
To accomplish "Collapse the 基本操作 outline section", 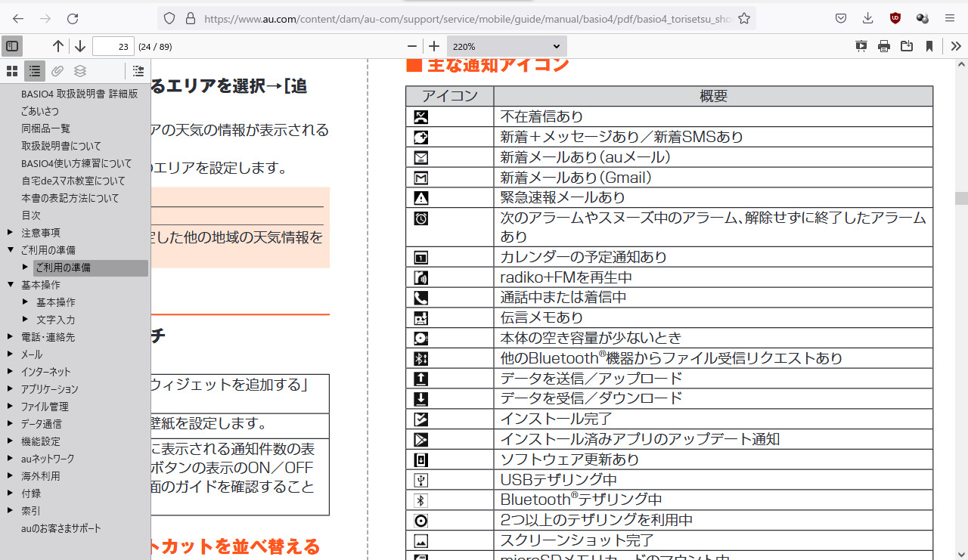I will coord(11,285).
